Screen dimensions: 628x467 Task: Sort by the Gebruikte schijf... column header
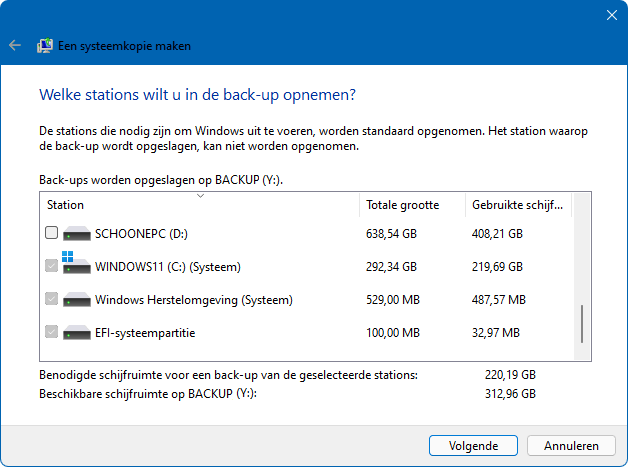click(x=518, y=205)
